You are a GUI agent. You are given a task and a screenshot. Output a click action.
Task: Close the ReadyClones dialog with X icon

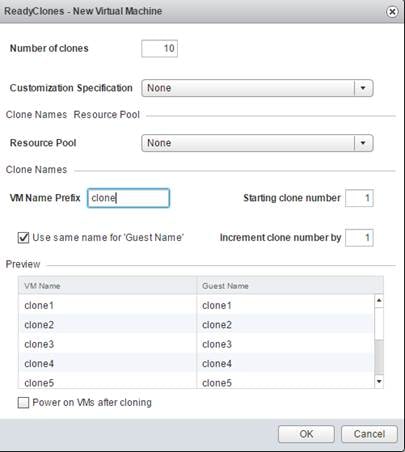tap(392, 12)
